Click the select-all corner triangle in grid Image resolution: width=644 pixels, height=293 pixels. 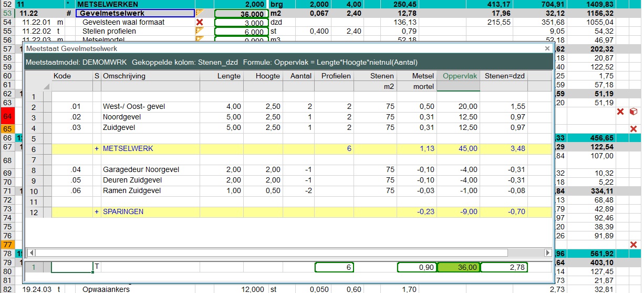coord(47,86)
